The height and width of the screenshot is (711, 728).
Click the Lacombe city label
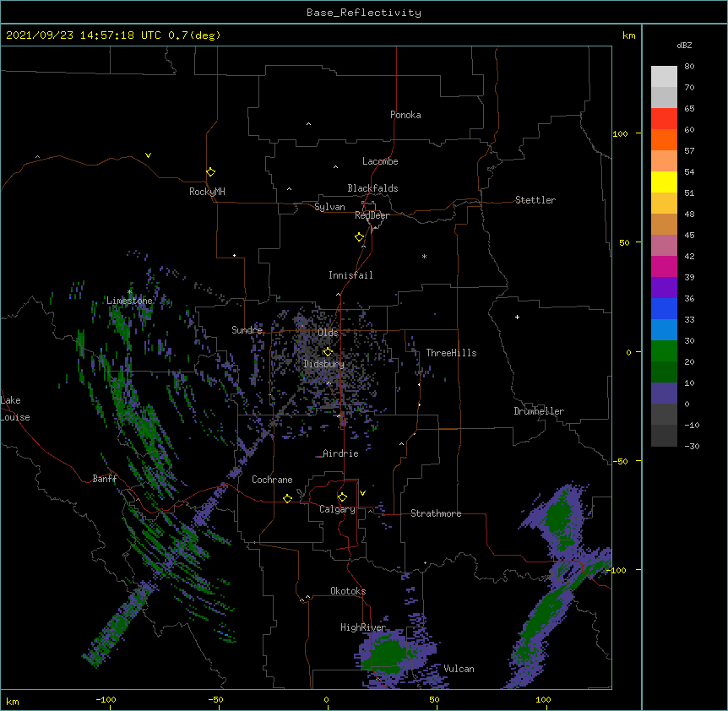point(380,161)
